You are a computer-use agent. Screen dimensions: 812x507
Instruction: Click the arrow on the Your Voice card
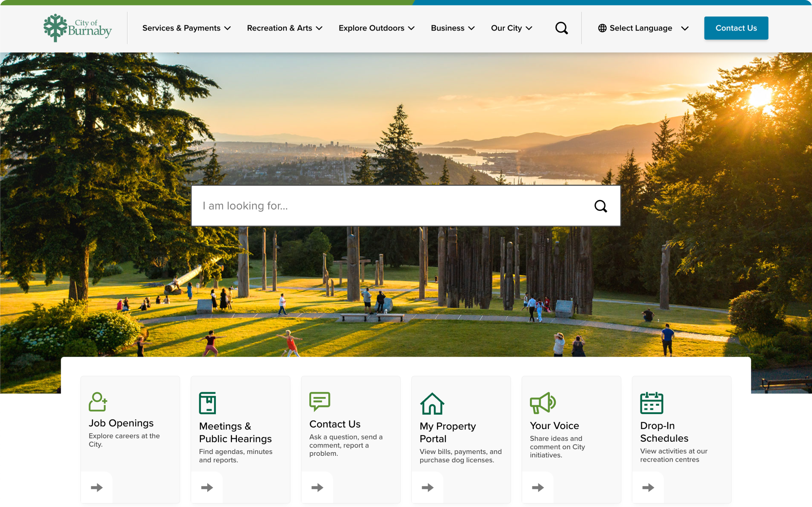pyautogui.click(x=538, y=487)
